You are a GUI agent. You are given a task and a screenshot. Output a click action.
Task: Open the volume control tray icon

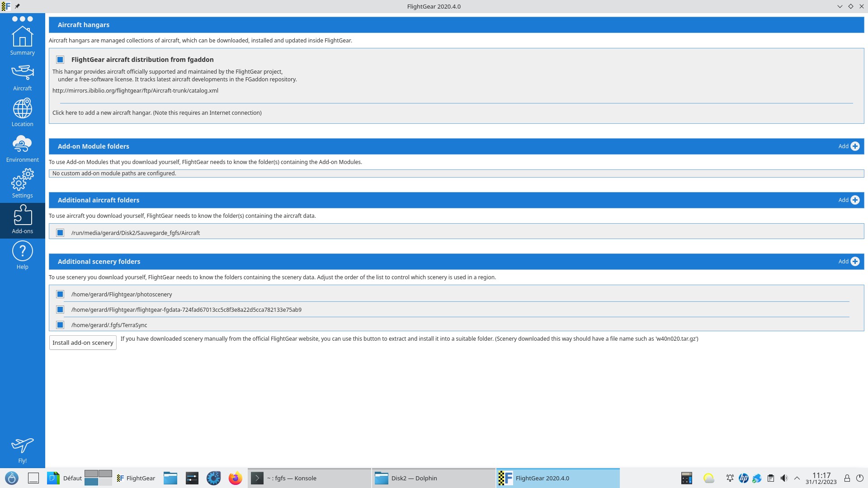[784, 478]
